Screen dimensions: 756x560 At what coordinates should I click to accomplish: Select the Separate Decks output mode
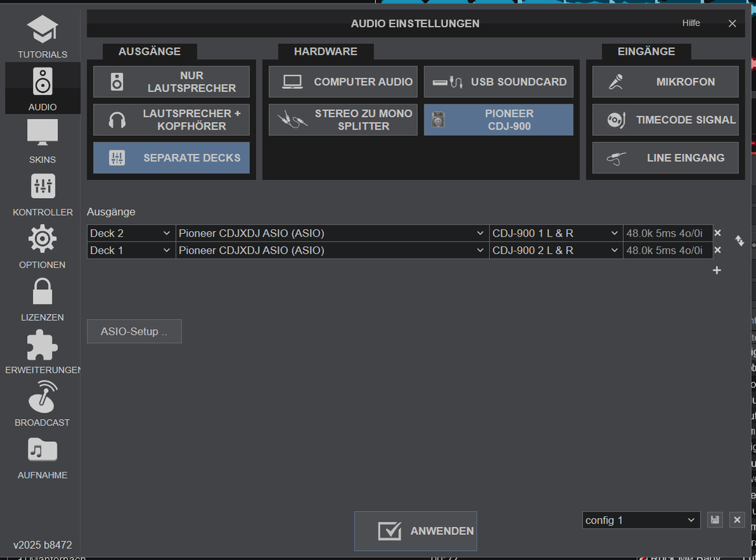(171, 157)
